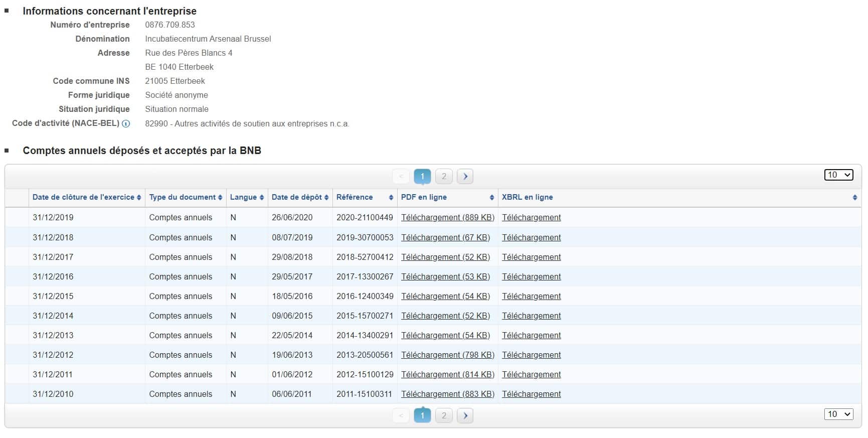Viewport: 868px width, 438px height.
Task: Click the NACE-BEL code info icon
Action: (x=126, y=124)
